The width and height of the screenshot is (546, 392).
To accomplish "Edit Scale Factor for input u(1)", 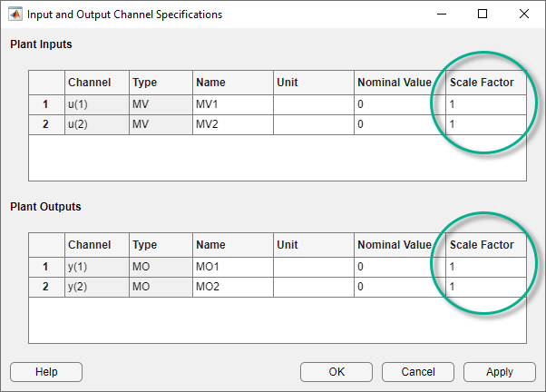I will click(485, 104).
